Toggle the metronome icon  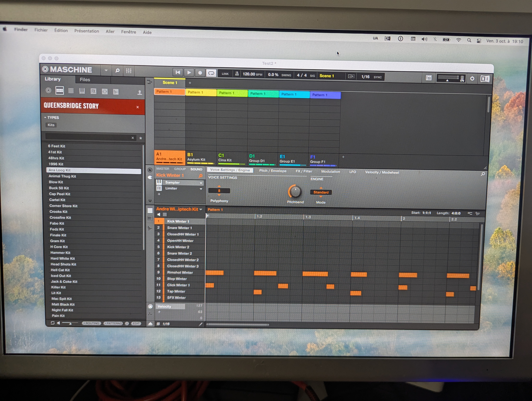[237, 74]
